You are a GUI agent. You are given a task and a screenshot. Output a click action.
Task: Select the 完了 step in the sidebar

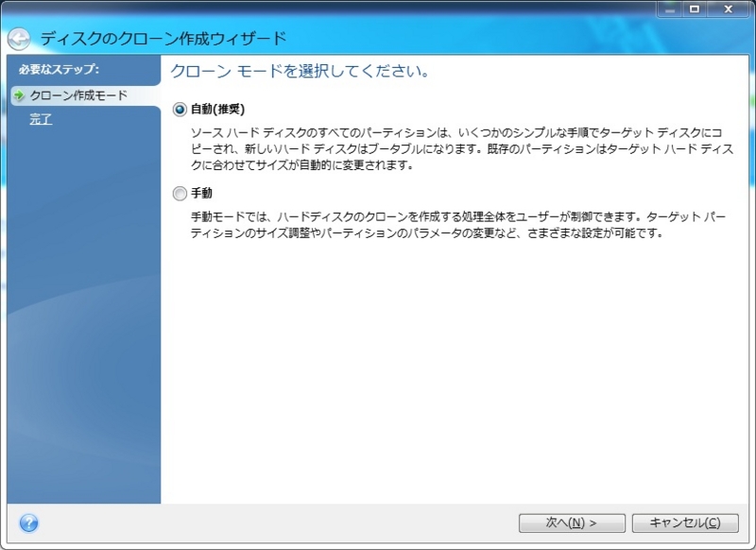pos(41,119)
